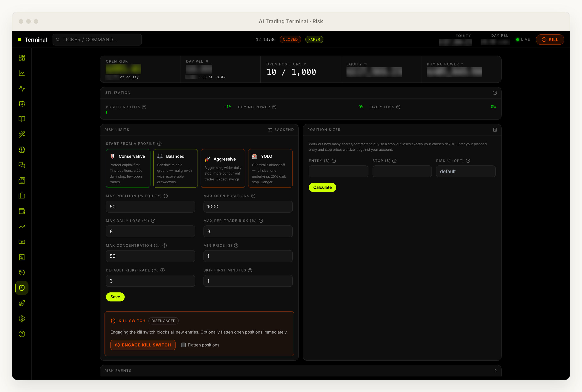582x392 pixels.
Task: Select the trending-up arrow icon in sidebar
Action: (22, 227)
